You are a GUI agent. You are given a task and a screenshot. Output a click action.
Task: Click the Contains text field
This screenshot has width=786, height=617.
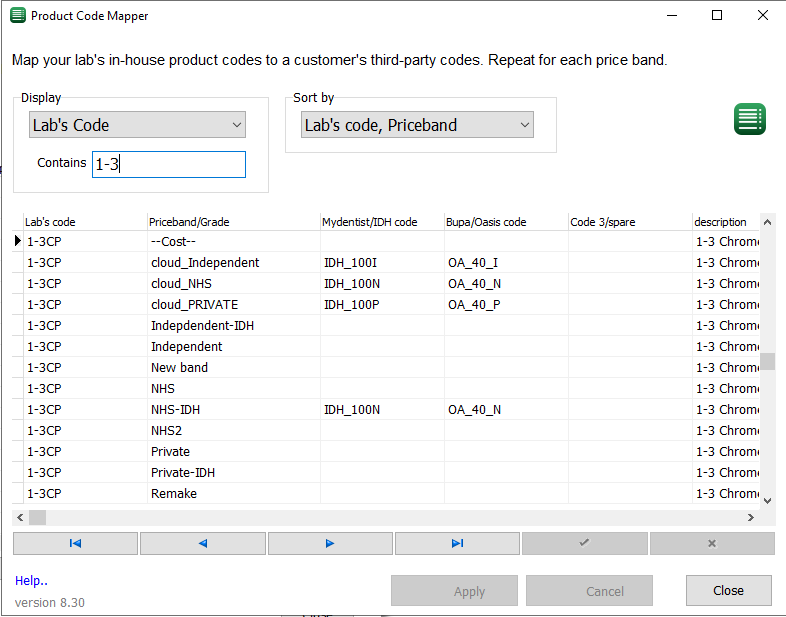(168, 164)
